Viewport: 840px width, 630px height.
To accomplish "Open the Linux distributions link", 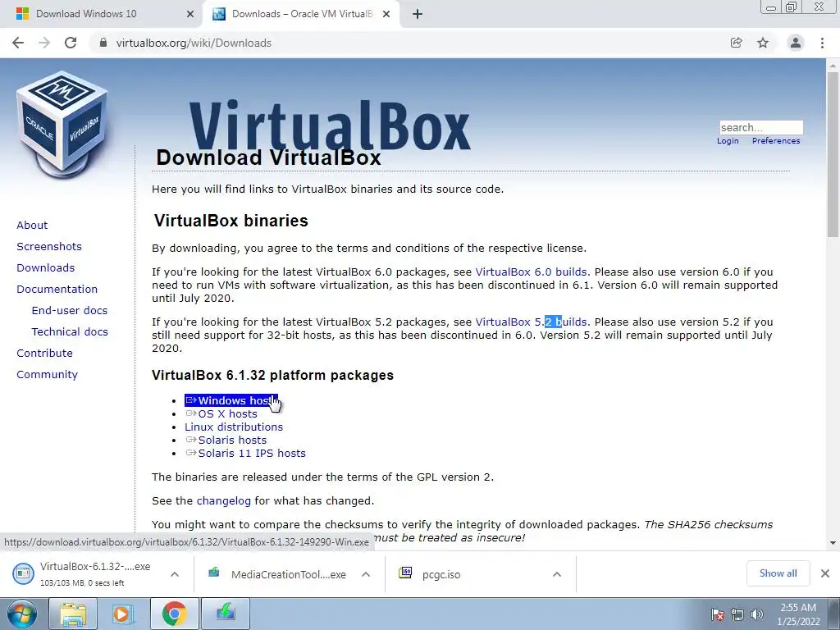I will click(234, 427).
